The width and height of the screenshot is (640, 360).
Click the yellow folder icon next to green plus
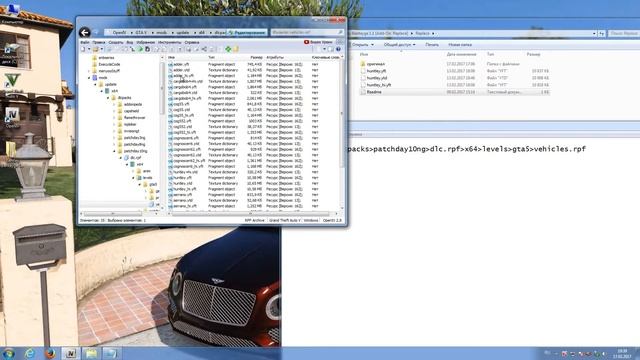236,49
